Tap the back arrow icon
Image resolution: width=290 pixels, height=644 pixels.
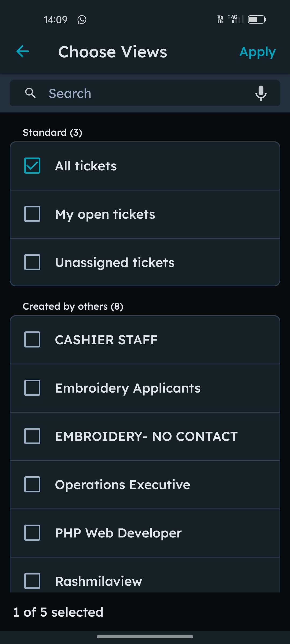(23, 52)
